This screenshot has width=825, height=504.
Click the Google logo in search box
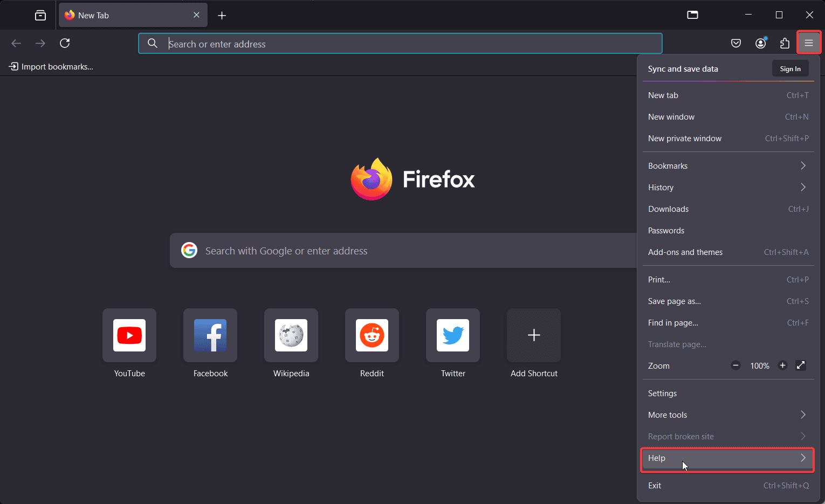point(189,250)
